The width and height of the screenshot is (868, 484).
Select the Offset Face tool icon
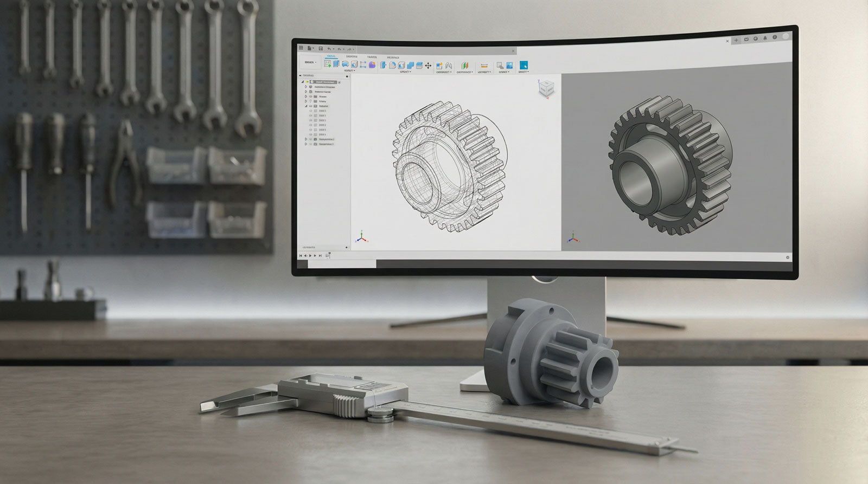(419, 65)
